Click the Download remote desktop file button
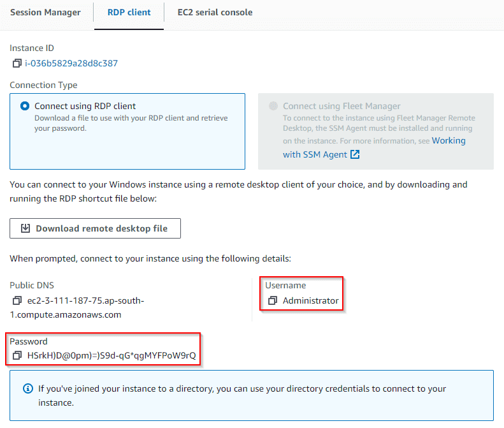The image size is (504, 428). pos(95,228)
